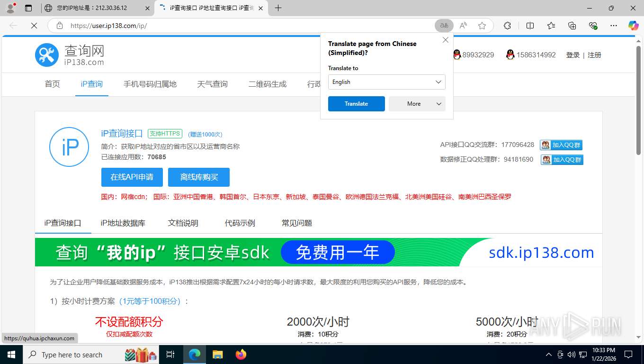Viewport: 644px width, 364px height.
Task: Click the 2000次/小时 plan heading
Action: (x=318, y=322)
